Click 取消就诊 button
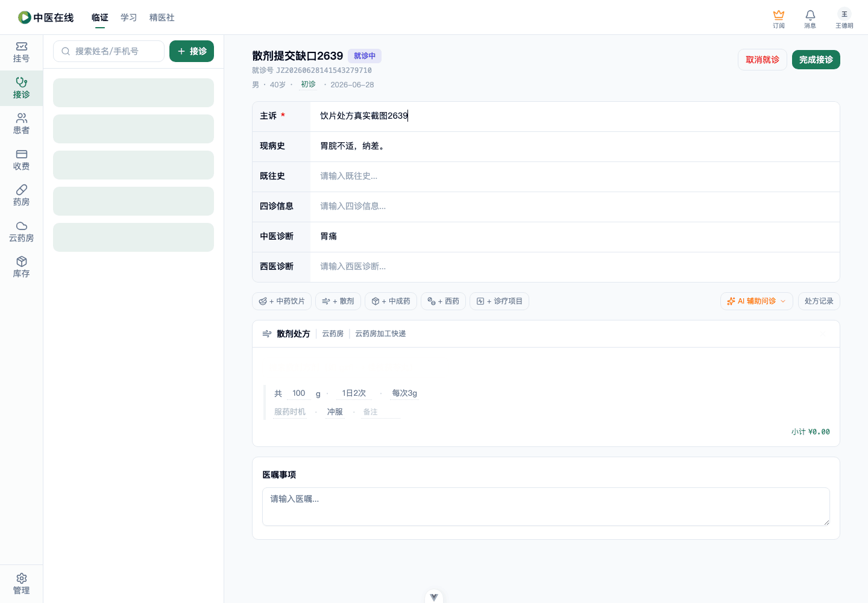The width and height of the screenshot is (868, 603). (x=763, y=60)
